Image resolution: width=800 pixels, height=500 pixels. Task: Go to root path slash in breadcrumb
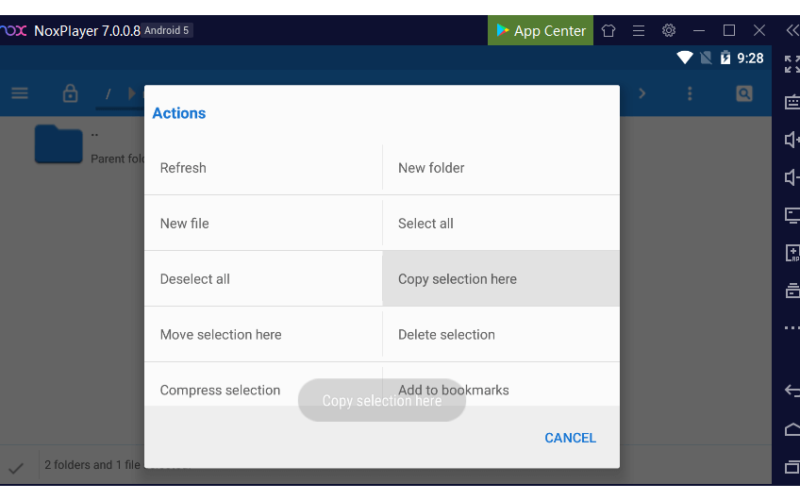[108, 94]
